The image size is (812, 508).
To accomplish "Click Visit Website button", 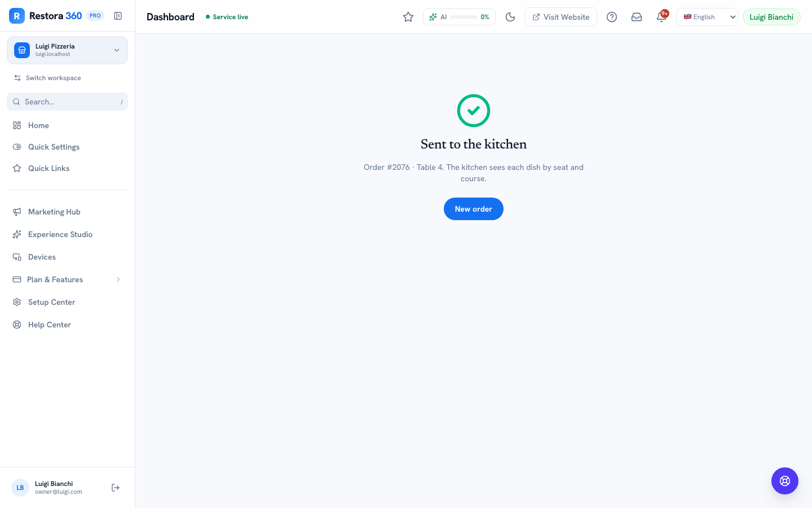I will [x=561, y=17].
